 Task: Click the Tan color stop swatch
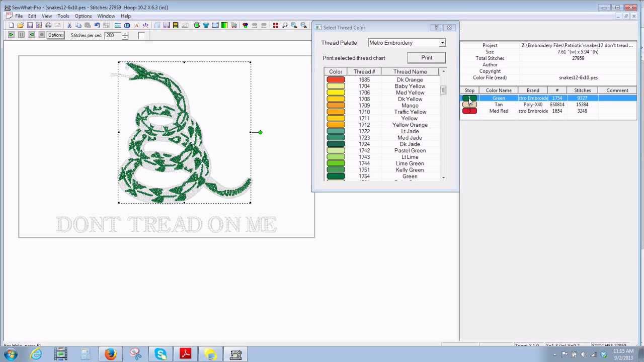[x=469, y=105]
